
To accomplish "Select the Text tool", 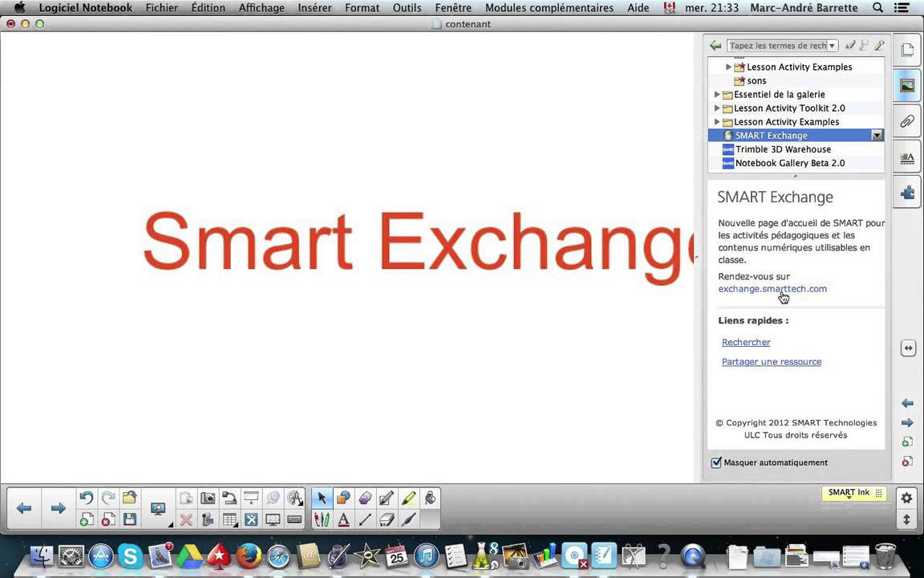I will [x=343, y=519].
